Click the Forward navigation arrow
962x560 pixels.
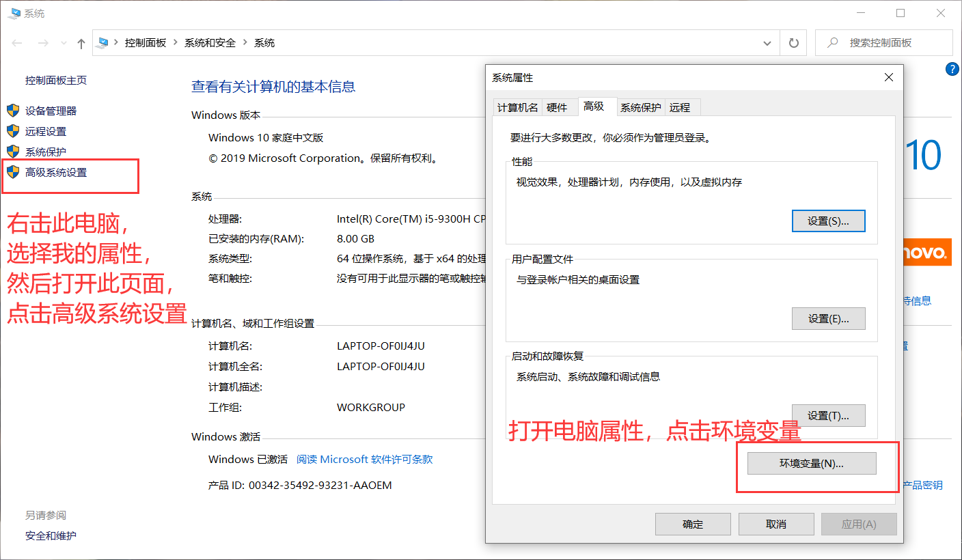[x=42, y=43]
